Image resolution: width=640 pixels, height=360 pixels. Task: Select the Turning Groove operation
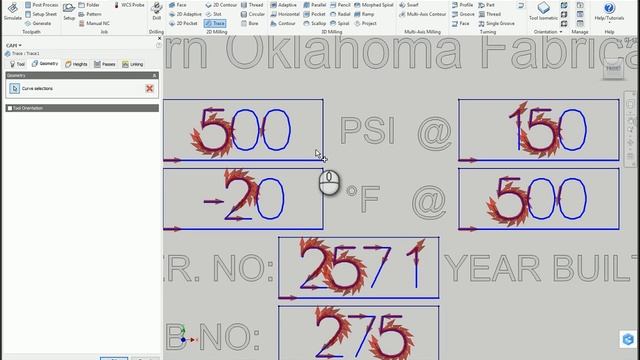point(463,14)
